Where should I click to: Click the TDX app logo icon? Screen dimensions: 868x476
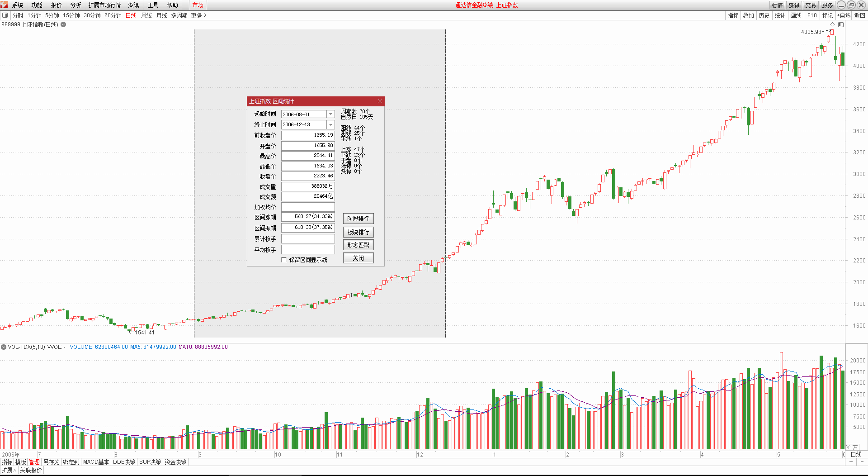coord(5,5)
